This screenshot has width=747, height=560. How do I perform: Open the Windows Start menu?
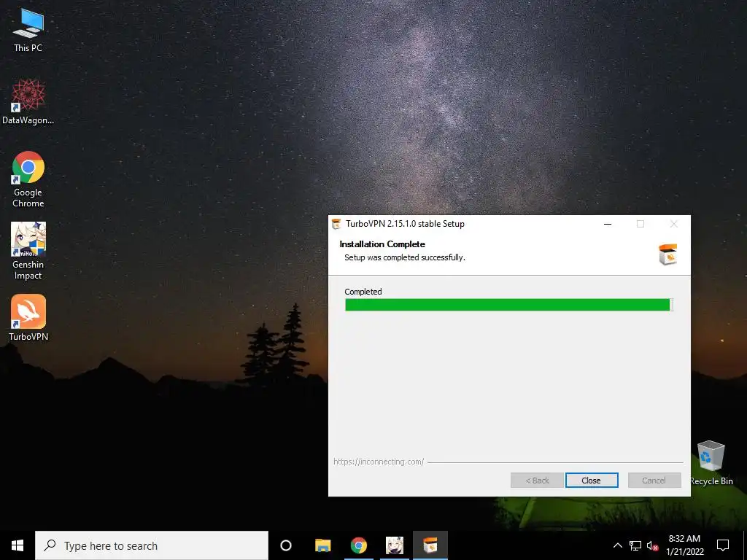point(18,545)
